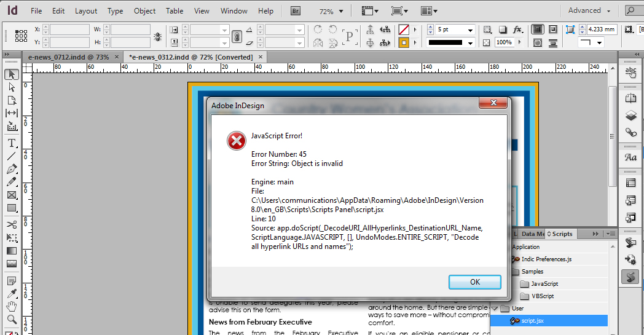644x335 pixels.
Task: Switch to the Data Merge panel tab
Action: click(533, 234)
